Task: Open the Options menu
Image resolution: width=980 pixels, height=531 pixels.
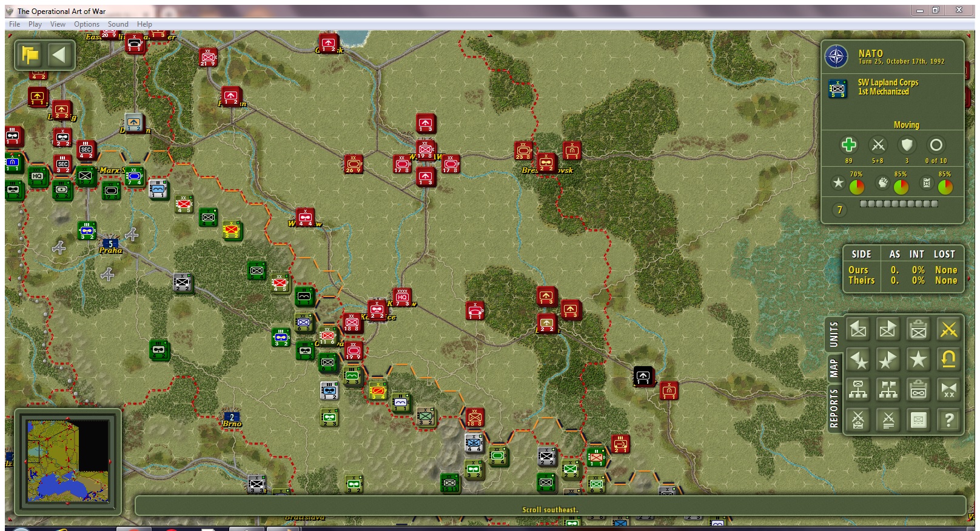Action: tap(87, 24)
